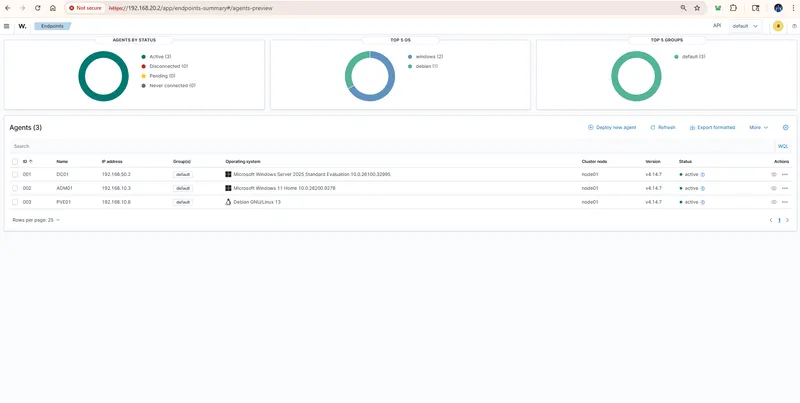Select IP address 192.168.10.3
The width and height of the screenshot is (800, 403).
(116, 188)
